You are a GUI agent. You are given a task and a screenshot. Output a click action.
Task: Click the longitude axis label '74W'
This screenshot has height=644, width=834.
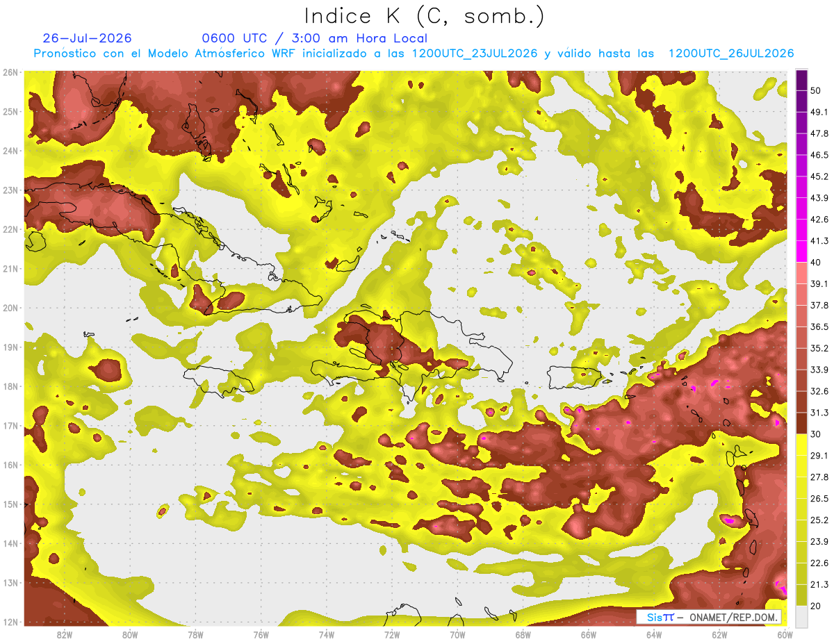pyautogui.click(x=326, y=635)
